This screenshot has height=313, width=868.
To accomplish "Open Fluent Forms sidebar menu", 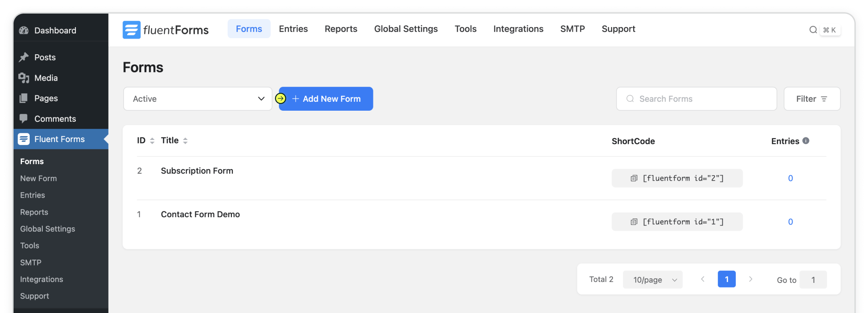I will 61,139.
